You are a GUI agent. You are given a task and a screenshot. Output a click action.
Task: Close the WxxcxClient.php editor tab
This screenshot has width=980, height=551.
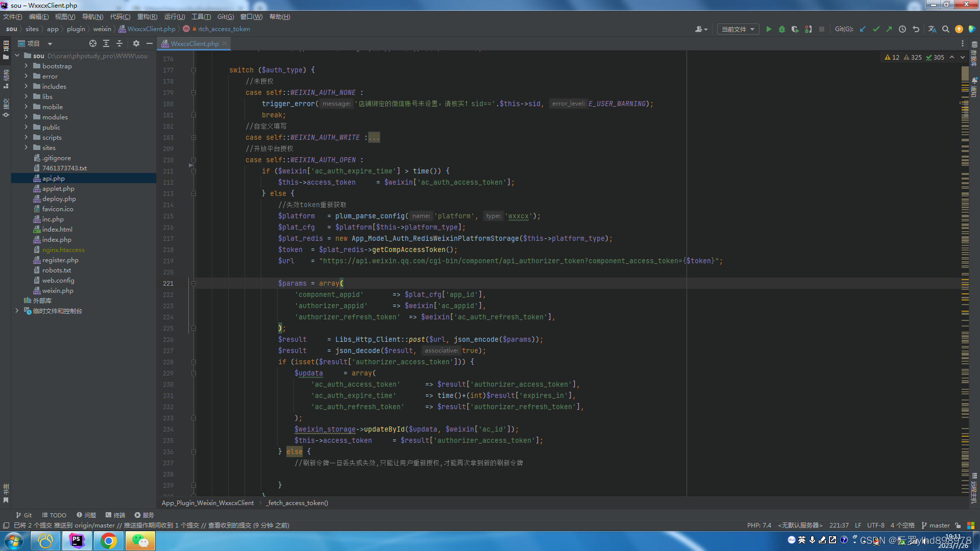(225, 43)
